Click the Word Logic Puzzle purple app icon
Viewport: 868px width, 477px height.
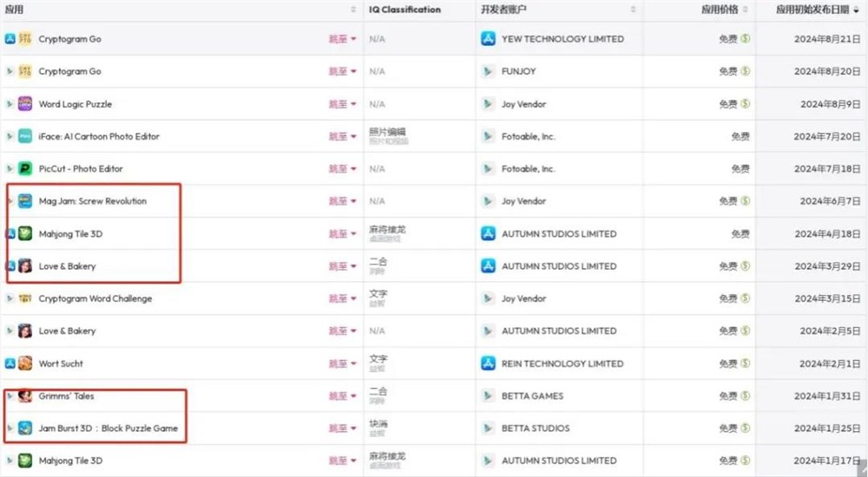pos(25,104)
